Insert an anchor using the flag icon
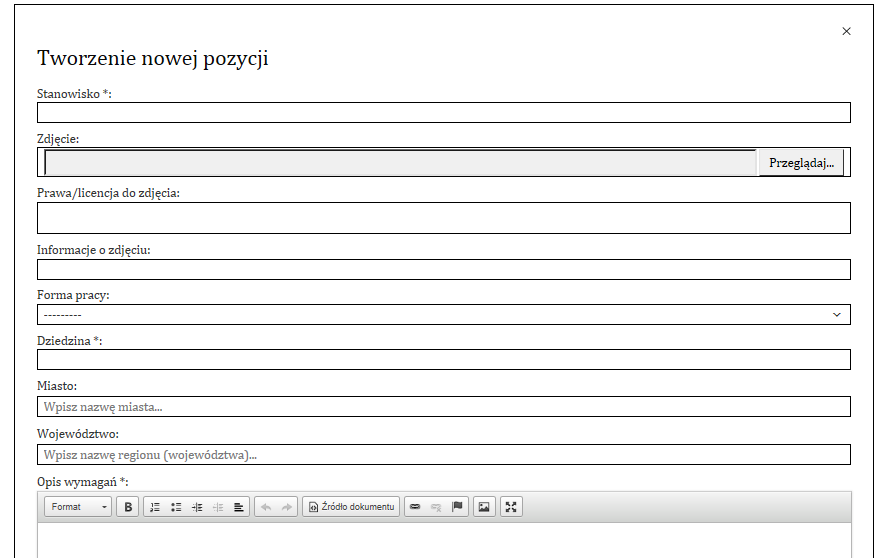 457,507
